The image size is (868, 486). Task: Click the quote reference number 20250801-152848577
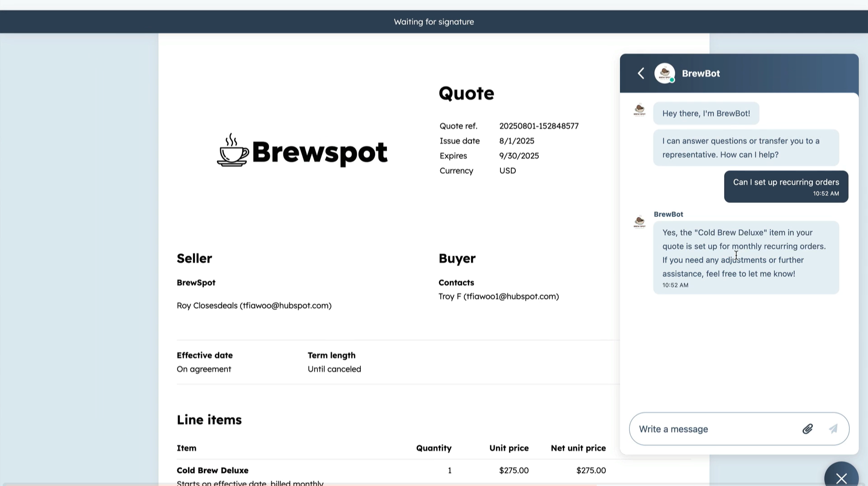pyautogui.click(x=538, y=126)
